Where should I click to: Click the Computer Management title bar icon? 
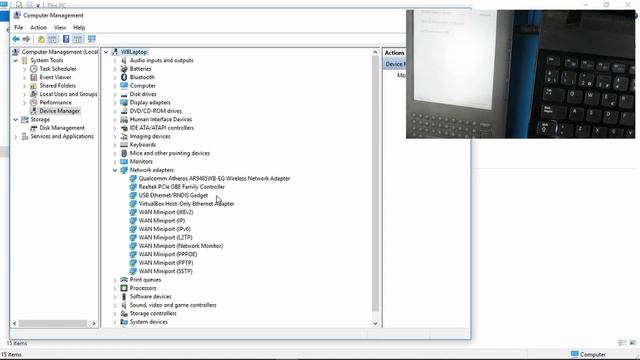pyautogui.click(x=17, y=16)
